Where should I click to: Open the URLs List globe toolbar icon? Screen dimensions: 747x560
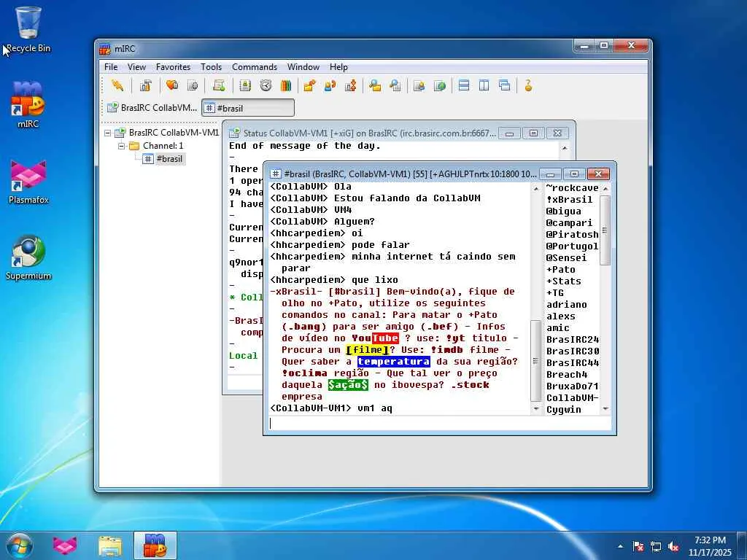439,86
